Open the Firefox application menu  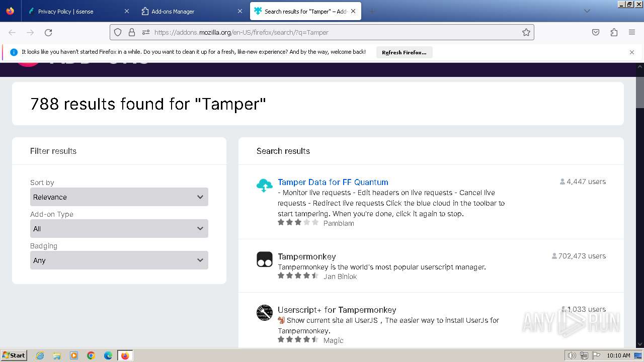632,32
